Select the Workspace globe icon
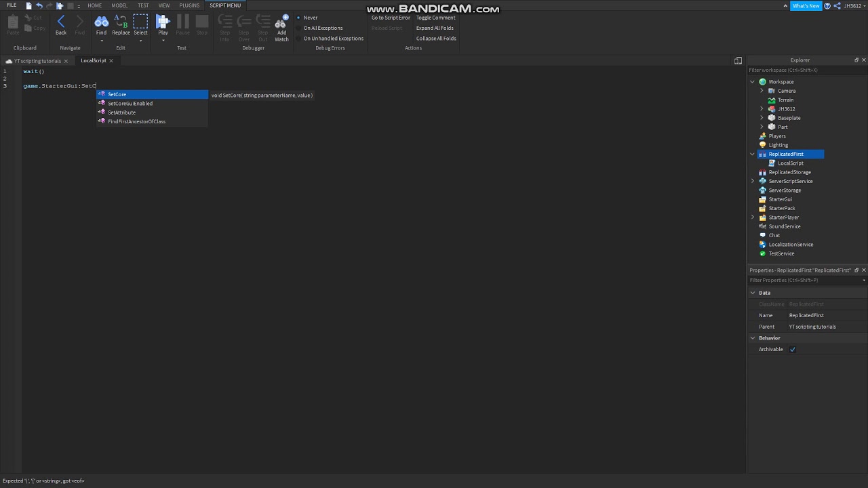 click(762, 82)
